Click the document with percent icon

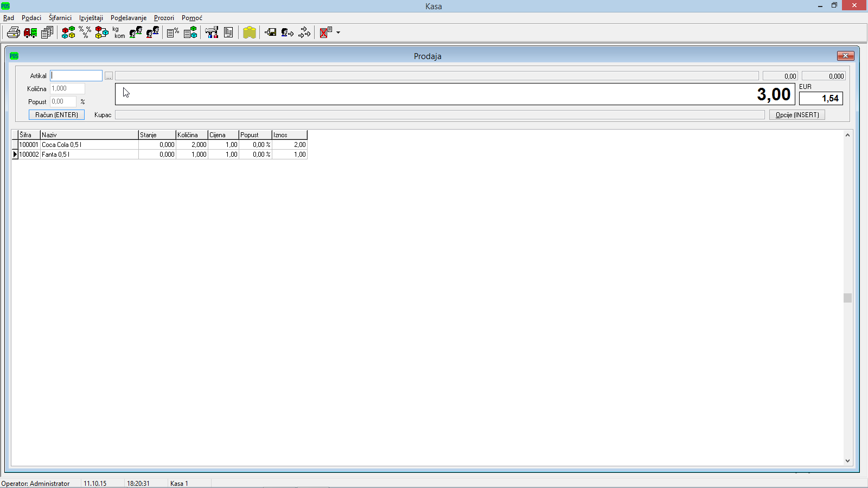173,33
